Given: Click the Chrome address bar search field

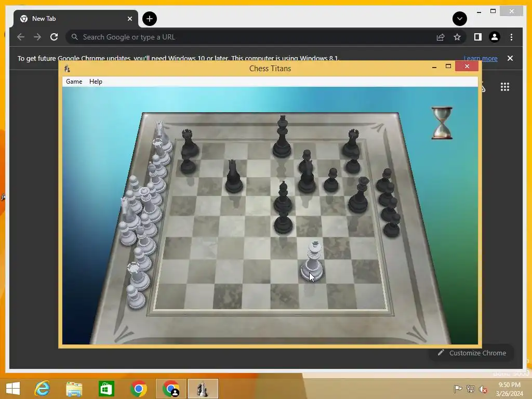Looking at the screenshot, I should 251,37.
